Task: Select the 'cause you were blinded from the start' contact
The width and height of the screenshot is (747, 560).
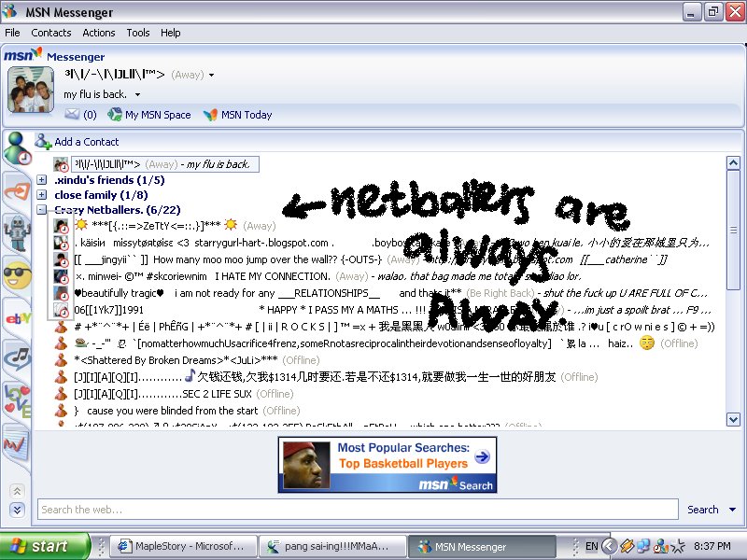Action: pyautogui.click(x=166, y=411)
